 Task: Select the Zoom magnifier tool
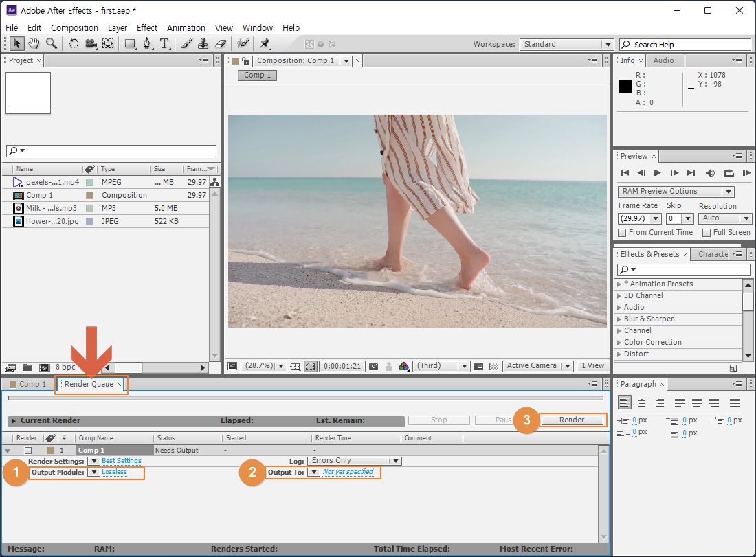(52, 44)
